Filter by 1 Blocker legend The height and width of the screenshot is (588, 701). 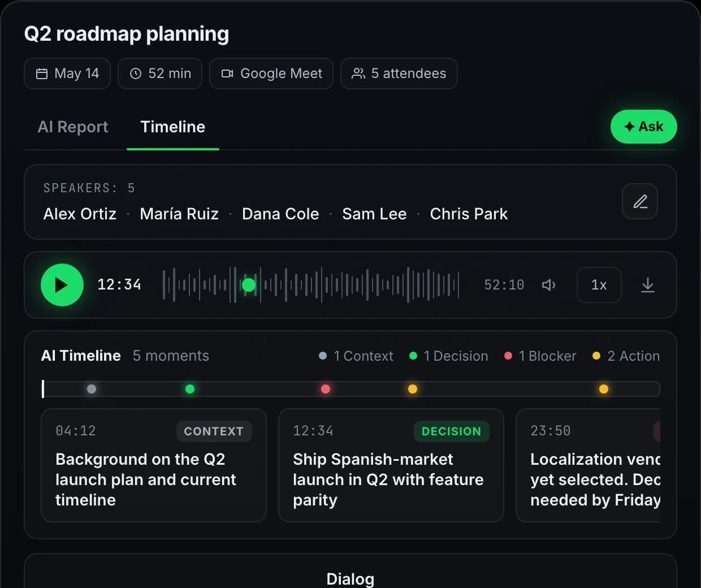540,356
